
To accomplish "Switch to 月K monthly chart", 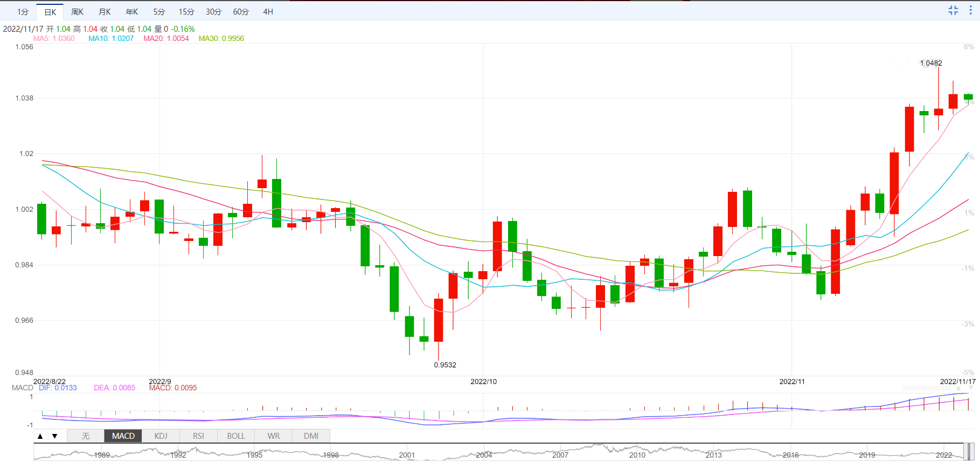I will (x=105, y=12).
